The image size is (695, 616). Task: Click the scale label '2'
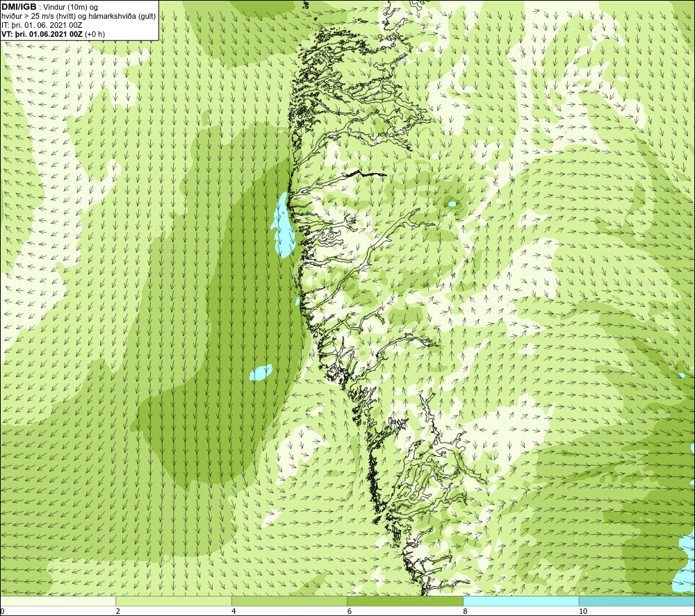pyautogui.click(x=118, y=611)
